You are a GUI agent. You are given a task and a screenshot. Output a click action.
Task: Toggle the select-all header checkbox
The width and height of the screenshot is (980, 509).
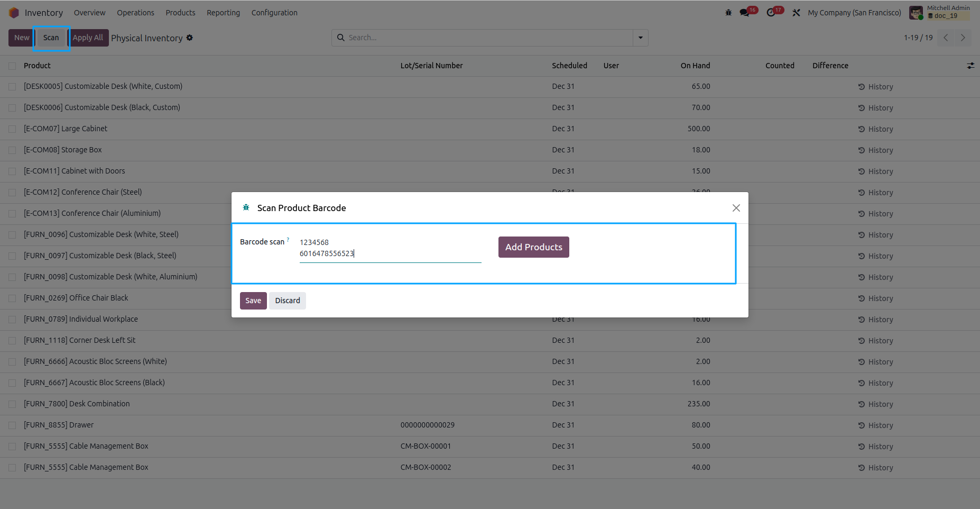pyautogui.click(x=12, y=66)
